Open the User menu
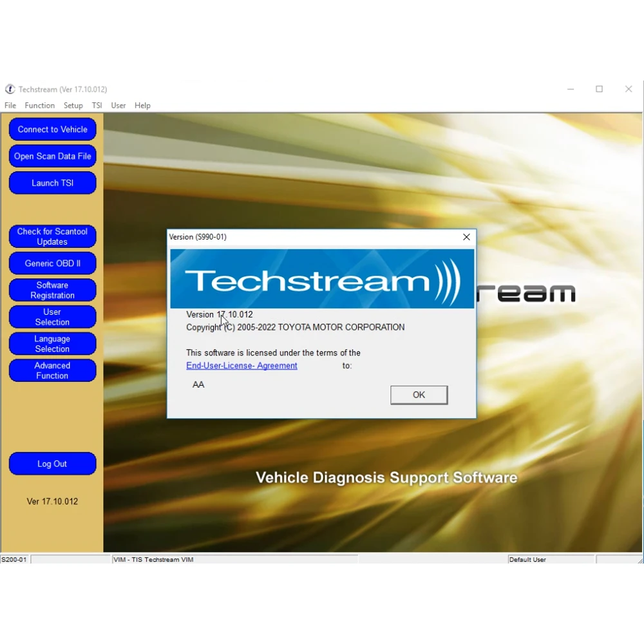Image resolution: width=644 pixels, height=644 pixels. (x=118, y=106)
